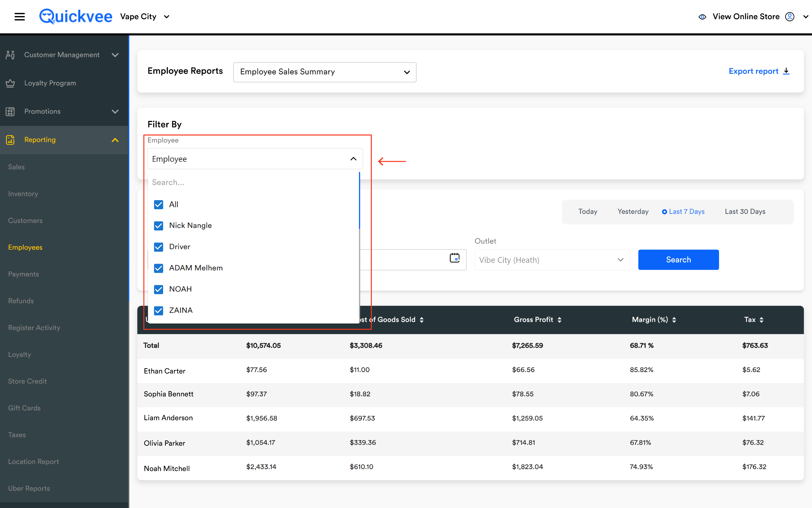Uncheck the Driver employee checkbox
812x508 pixels.
coord(159,247)
